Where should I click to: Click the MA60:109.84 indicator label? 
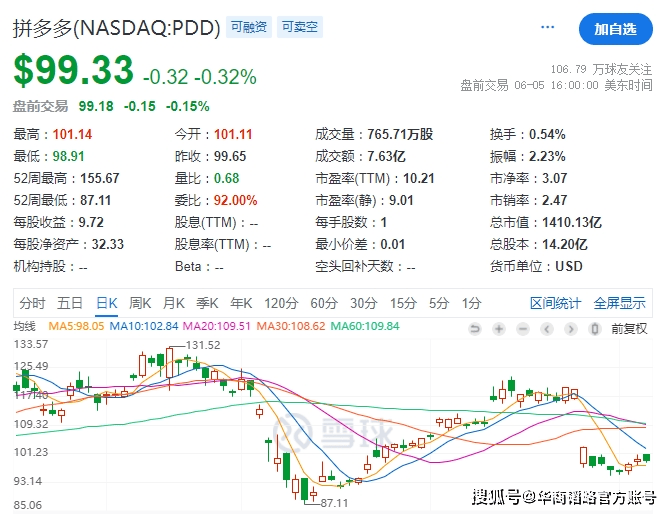coord(365,326)
